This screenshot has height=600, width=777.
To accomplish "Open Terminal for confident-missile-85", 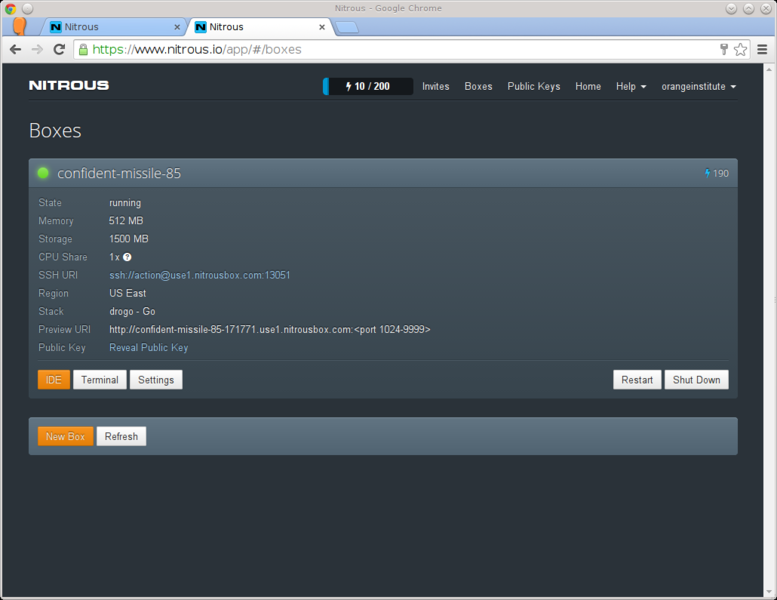I will point(100,380).
